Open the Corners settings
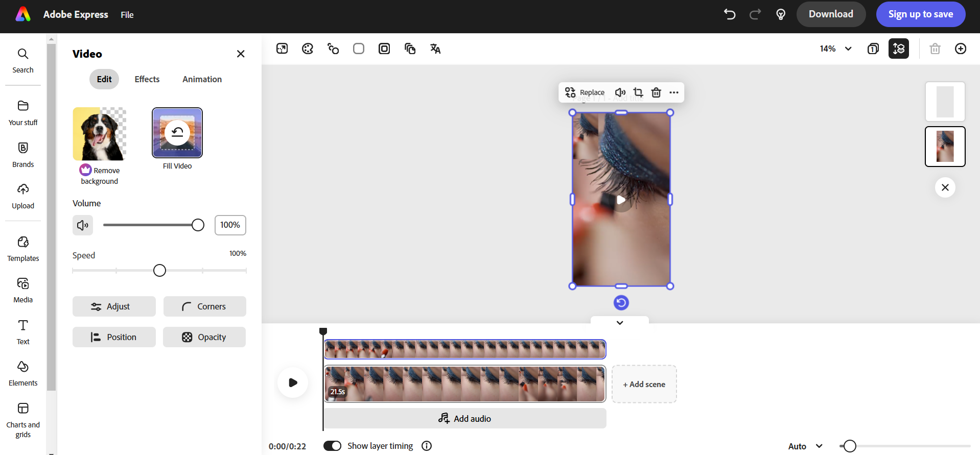Viewport: 980px width, 455px height. tap(205, 306)
